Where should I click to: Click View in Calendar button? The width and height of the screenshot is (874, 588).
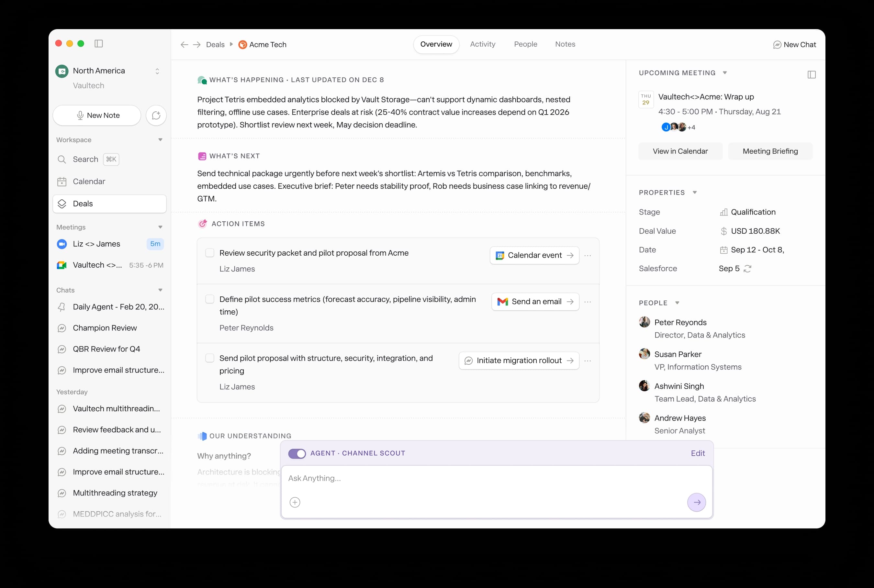tap(680, 151)
